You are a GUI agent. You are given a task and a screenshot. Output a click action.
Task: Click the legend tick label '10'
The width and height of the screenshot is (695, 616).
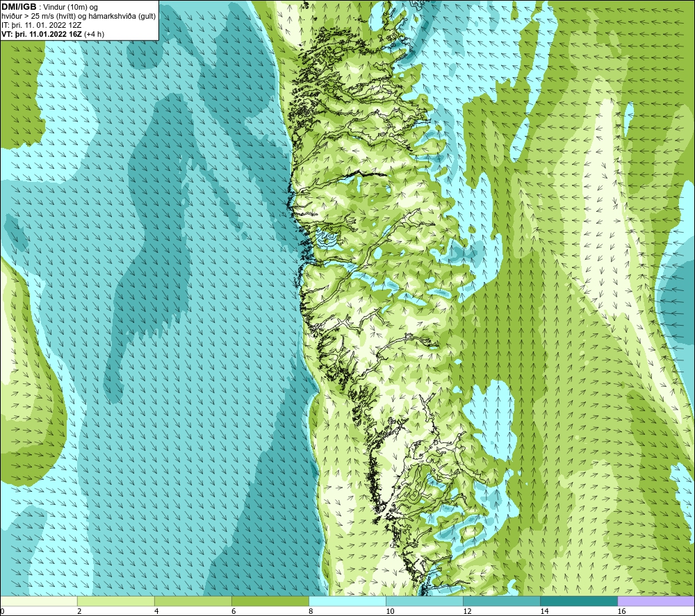pos(390,612)
